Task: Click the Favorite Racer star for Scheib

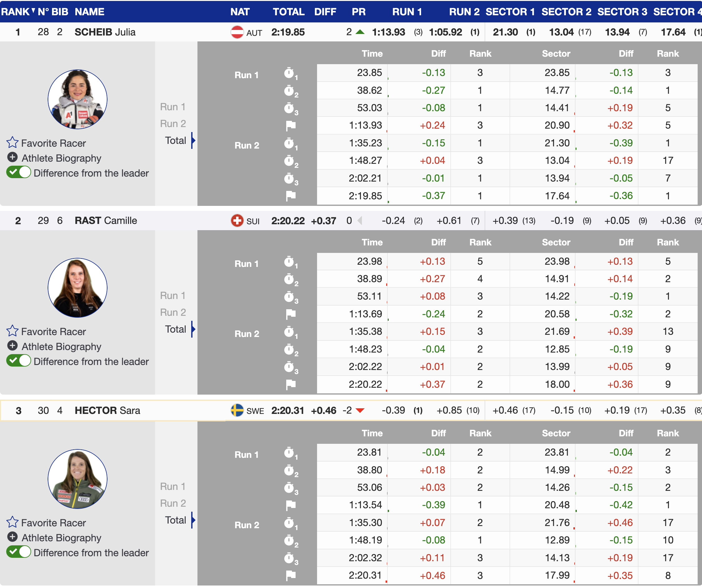Action: tap(12, 143)
